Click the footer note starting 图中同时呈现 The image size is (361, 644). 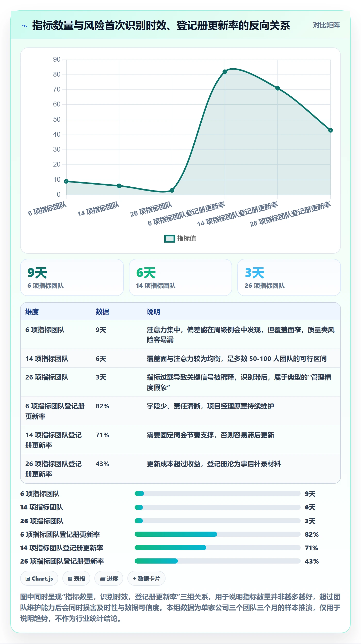pyautogui.click(x=180, y=607)
